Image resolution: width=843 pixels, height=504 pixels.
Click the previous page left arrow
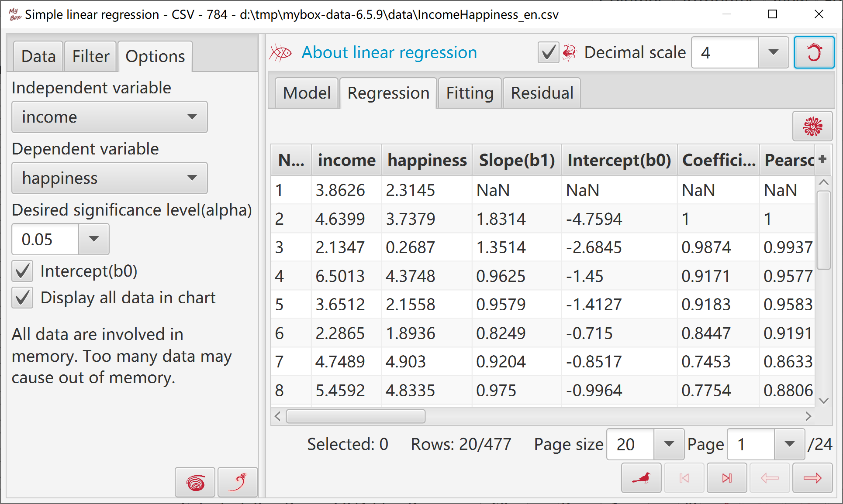pos(770,478)
